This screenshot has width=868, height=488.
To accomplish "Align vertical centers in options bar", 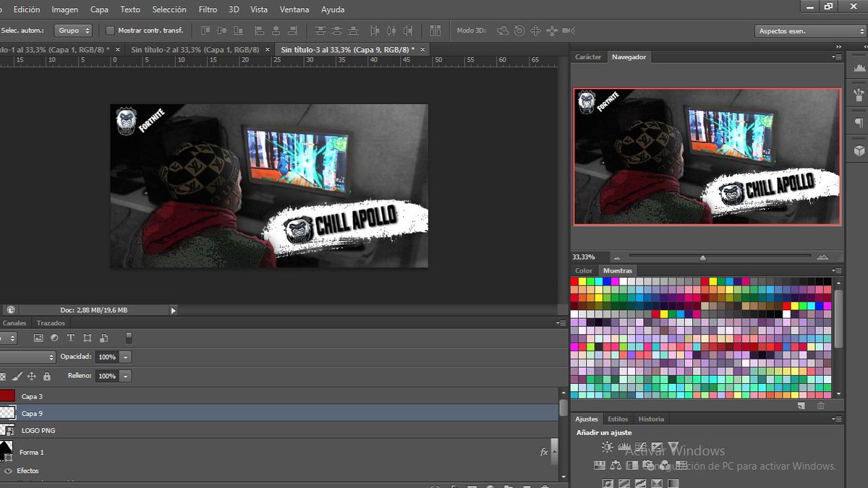I will click(x=221, y=30).
